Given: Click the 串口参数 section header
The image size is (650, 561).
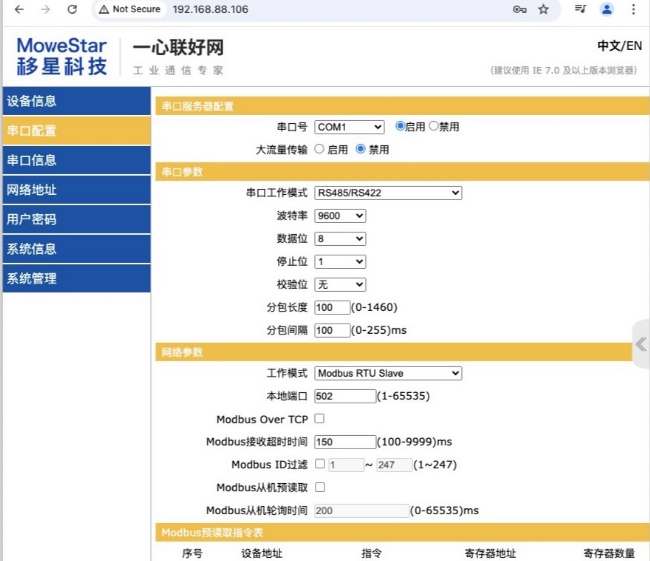Looking at the screenshot, I should (x=403, y=172).
